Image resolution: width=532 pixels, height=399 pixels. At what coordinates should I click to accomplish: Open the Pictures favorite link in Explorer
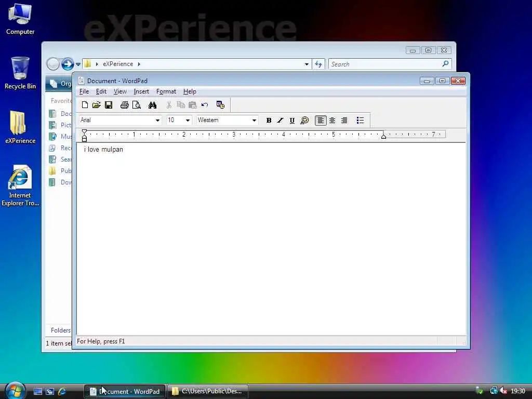pos(60,125)
